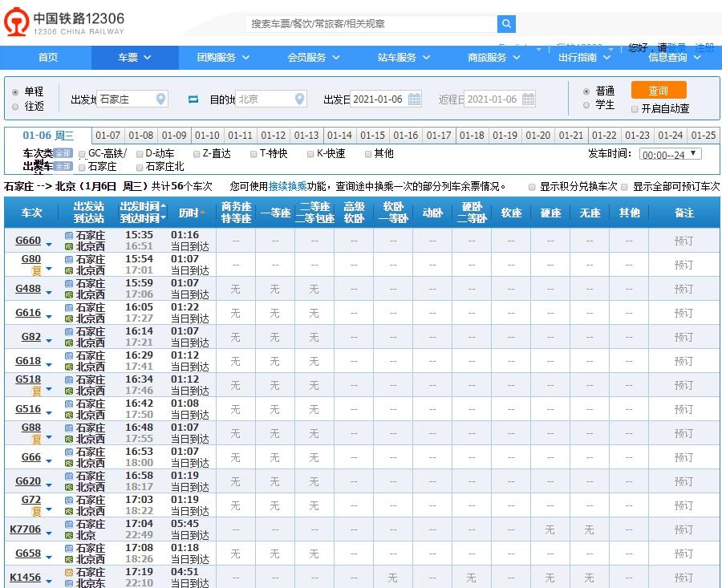722x588 pixels.
Task: Click location pin icon in departure station field
Action: [161, 99]
